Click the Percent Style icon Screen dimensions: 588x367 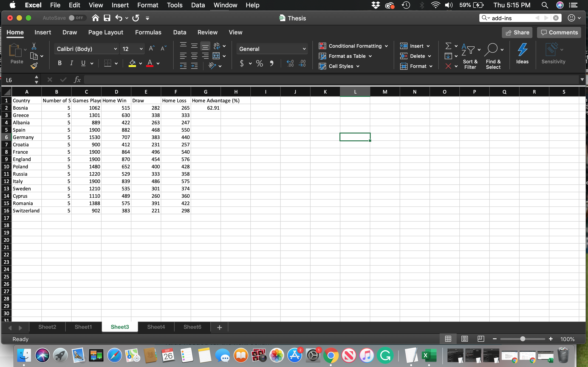click(x=260, y=63)
